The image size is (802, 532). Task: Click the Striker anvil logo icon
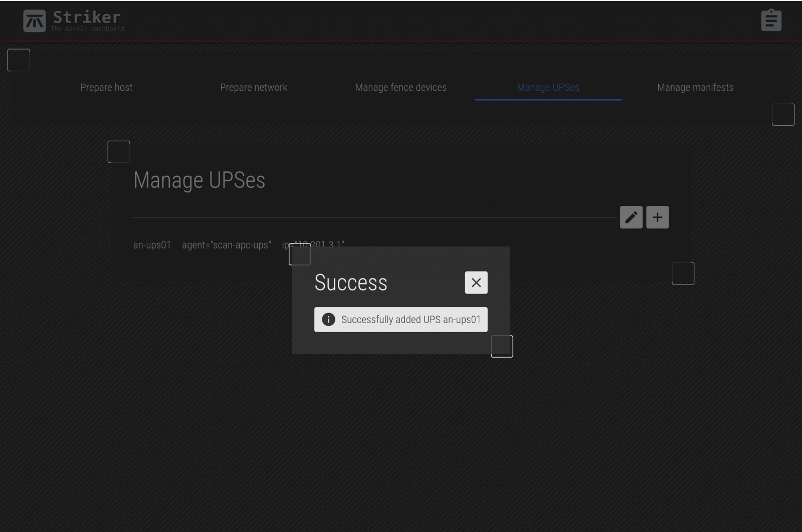(34, 21)
